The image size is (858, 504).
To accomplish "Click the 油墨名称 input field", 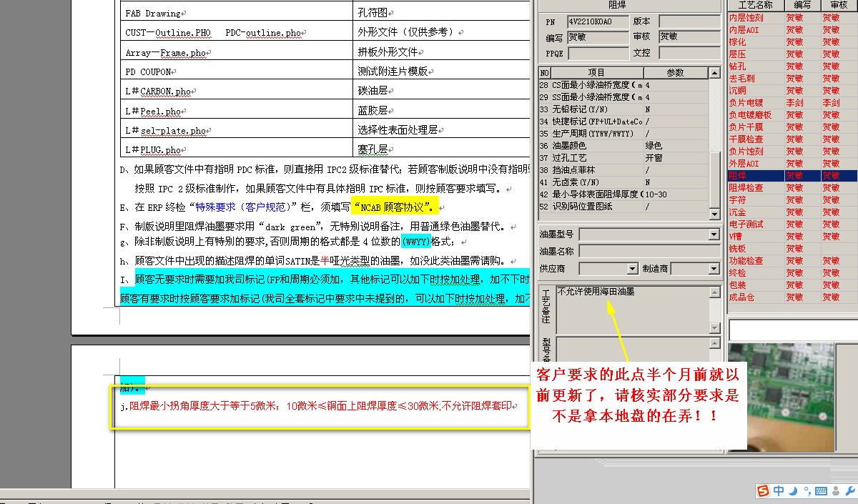I will [x=649, y=251].
